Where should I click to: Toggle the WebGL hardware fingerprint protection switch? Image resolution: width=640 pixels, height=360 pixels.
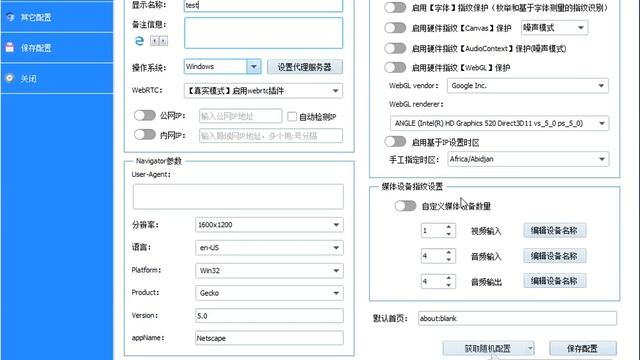395,67
